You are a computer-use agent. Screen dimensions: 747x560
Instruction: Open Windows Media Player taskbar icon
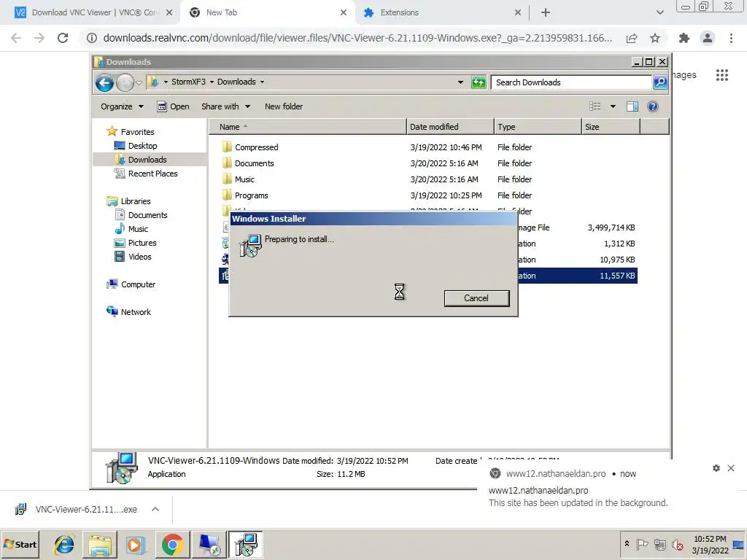pyautogui.click(x=136, y=544)
